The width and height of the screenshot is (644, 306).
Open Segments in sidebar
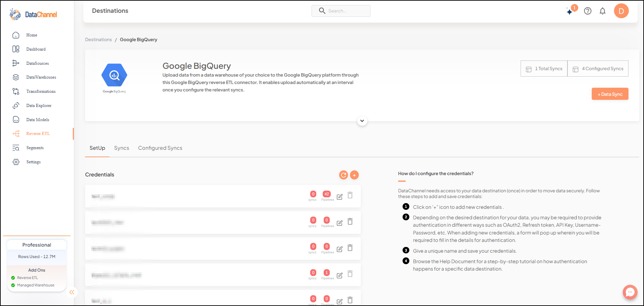(35, 148)
